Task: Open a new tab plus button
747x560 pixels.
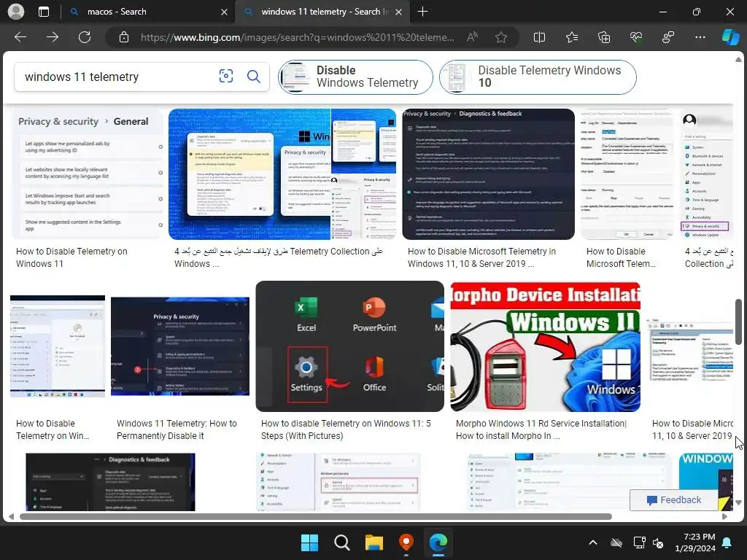Action: (x=422, y=12)
